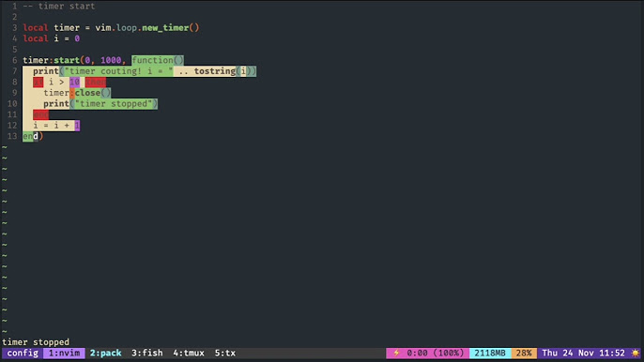This screenshot has height=362, width=644.
Task: Select the 4:tmux window tab
Action: (x=189, y=353)
